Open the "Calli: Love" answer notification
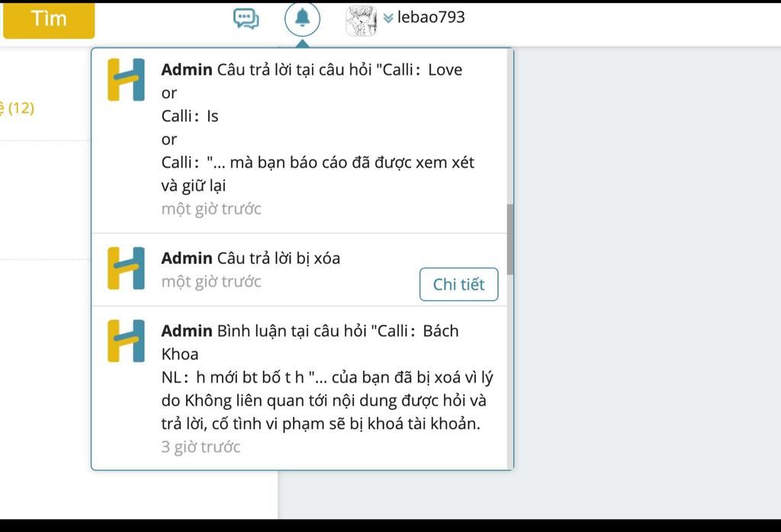This screenshot has height=532, width=781. coord(305,137)
